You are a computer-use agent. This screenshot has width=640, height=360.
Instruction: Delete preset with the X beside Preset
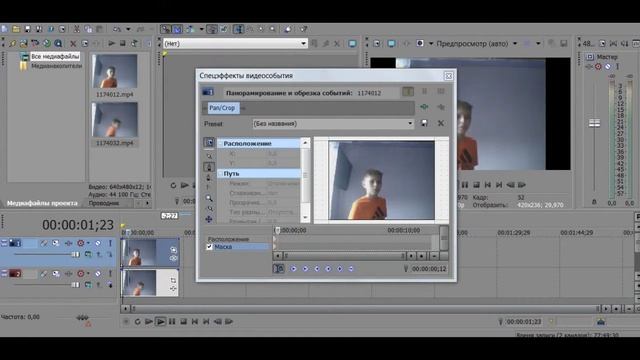tap(441, 123)
